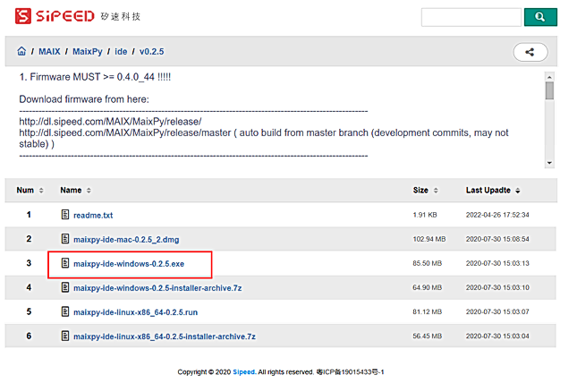Sort the list by Num column

pos(30,191)
